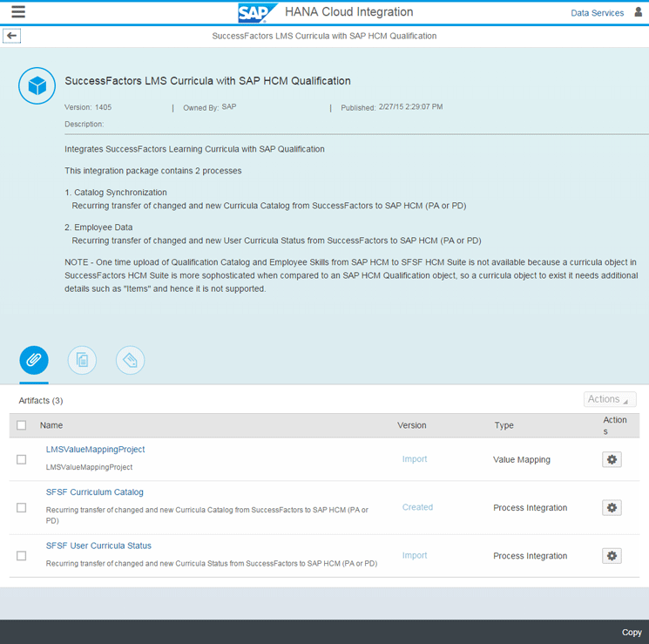
Task: Open gear actions for LMSValueMappingProject
Action: (x=612, y=459)
